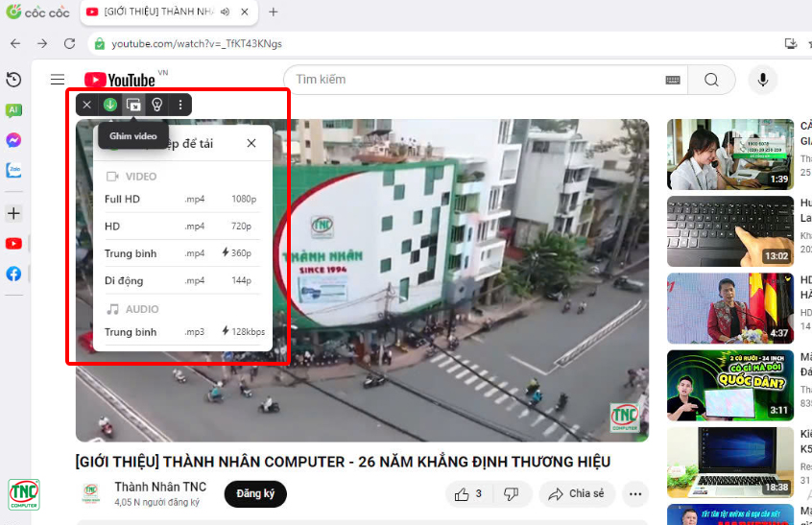The width and height of the screenshot is (812, 525).
Task: Click the video title GIỚI THIỆU THÀNH NHÂN COMPUTER
Action: click(x=343, y=462)
